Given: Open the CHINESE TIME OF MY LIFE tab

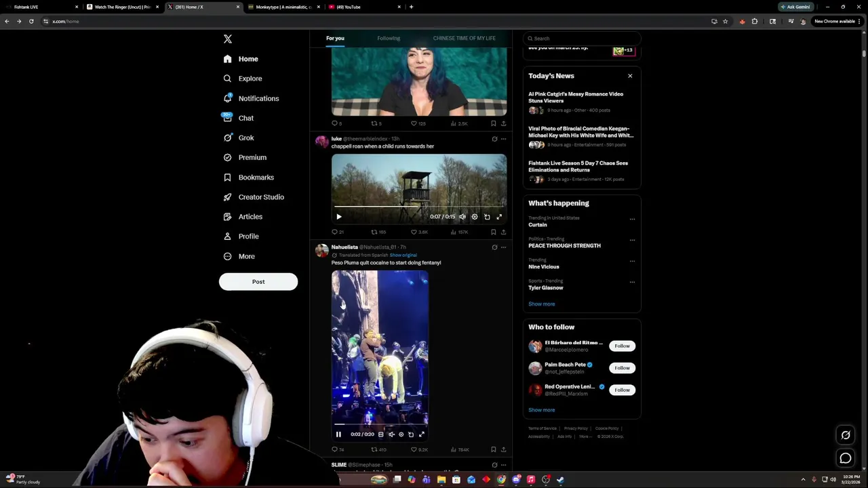Looking at the screenshot, I should 465,38.
